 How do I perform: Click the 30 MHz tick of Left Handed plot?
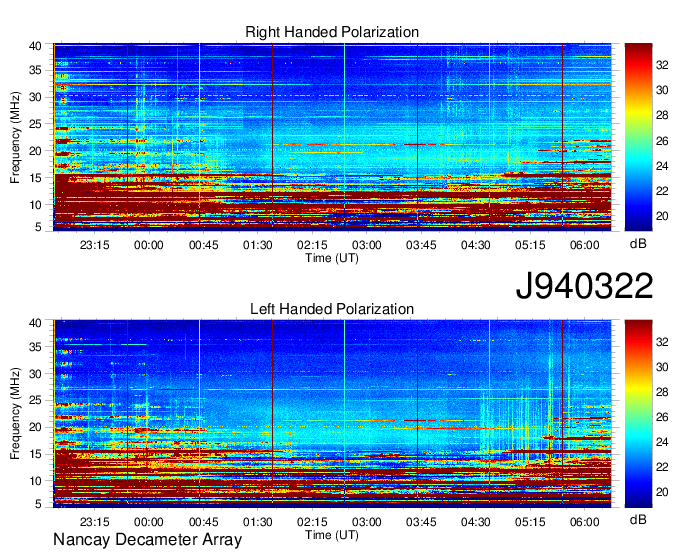point(35,374)
